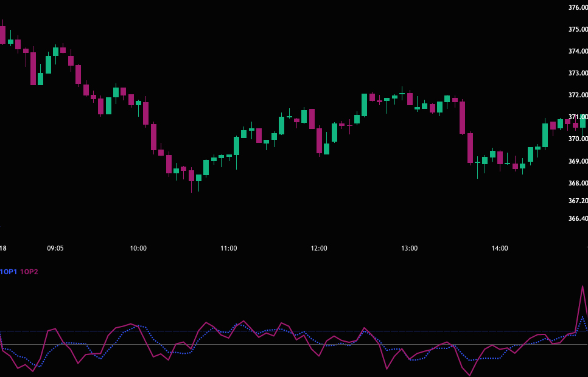Select the 369.00 price label
Image resolution: width=588 pixels, height=377 pixels.
578,161
